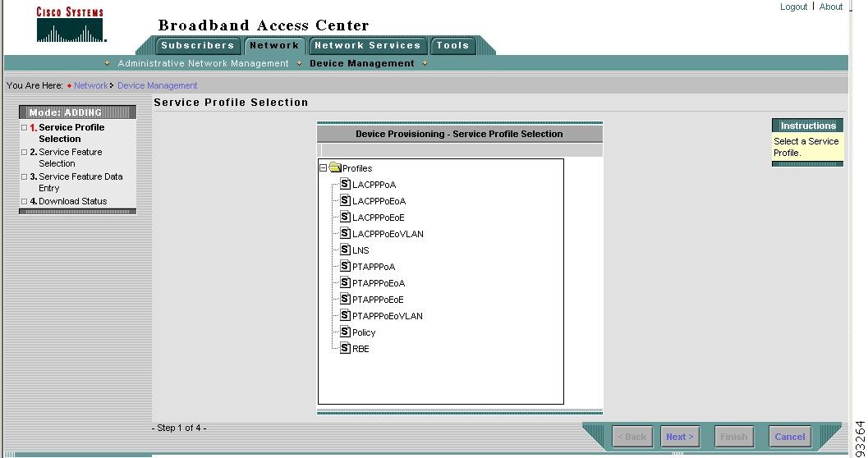Image resolution: width=868 pixels, height=458 pixels.
Task: Click the Service Profile Selection step label
Action: 71,133
